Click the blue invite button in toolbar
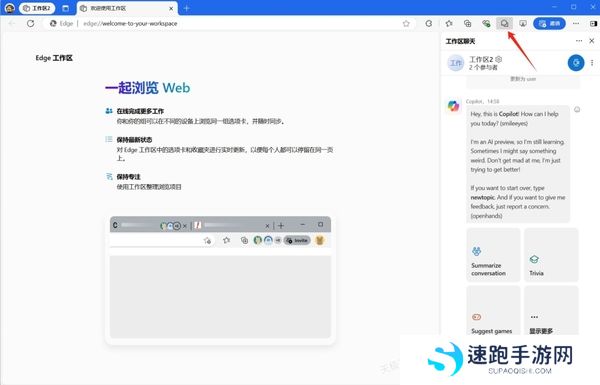600x385 pixels. coord(549,23)
